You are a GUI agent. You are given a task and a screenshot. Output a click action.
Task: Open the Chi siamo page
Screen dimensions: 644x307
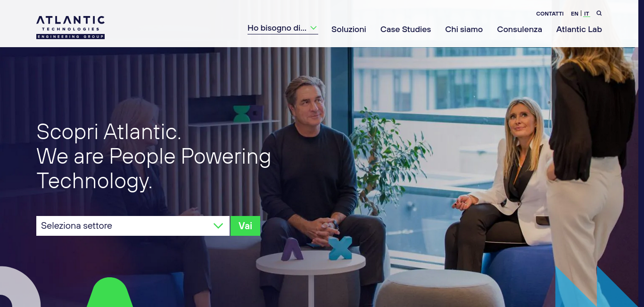tap(464, 29)
